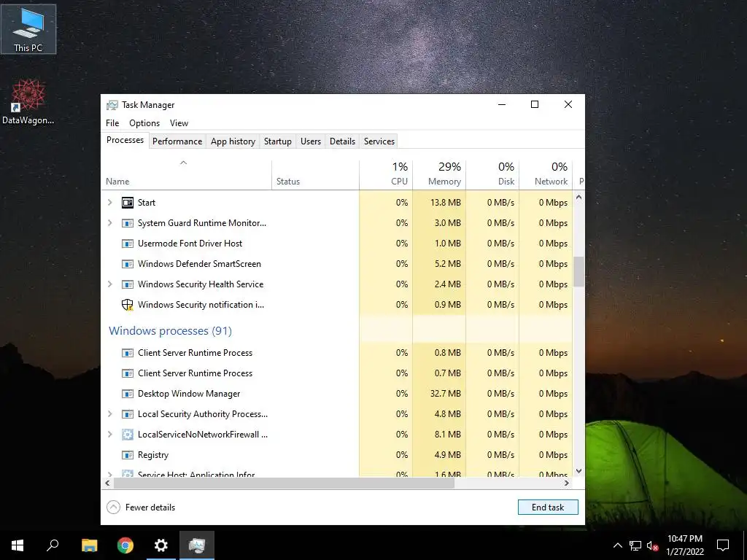The height and width of the screenshot is (560, 747).
Task: Select the DataWagon desktop shortcut
Action: (28, 101)
